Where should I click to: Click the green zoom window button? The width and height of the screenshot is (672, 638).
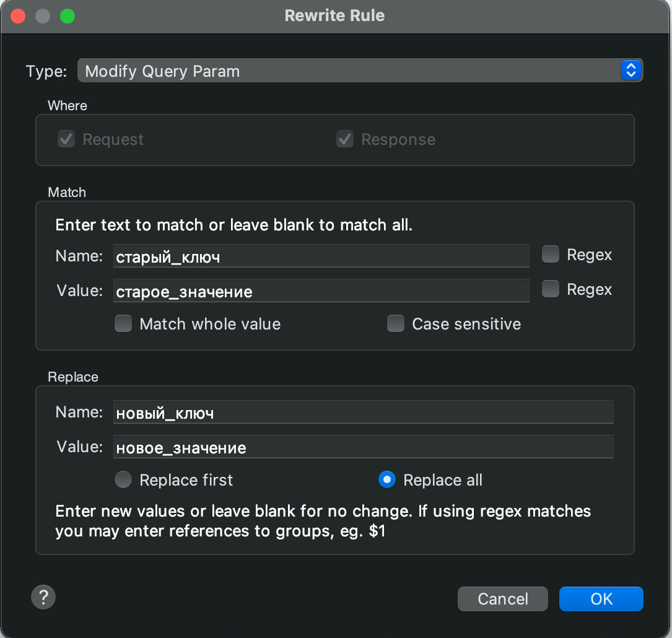(x=68, y=16)
